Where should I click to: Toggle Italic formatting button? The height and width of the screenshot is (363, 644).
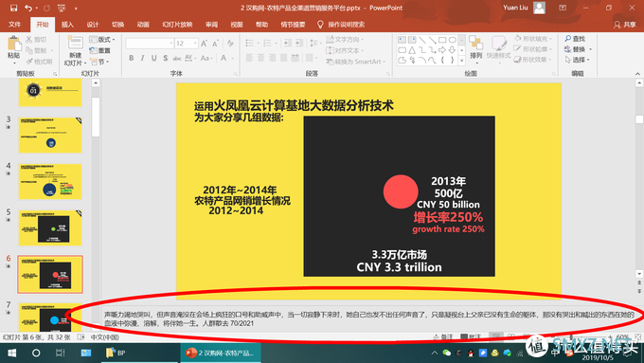(x=142, y=58)
